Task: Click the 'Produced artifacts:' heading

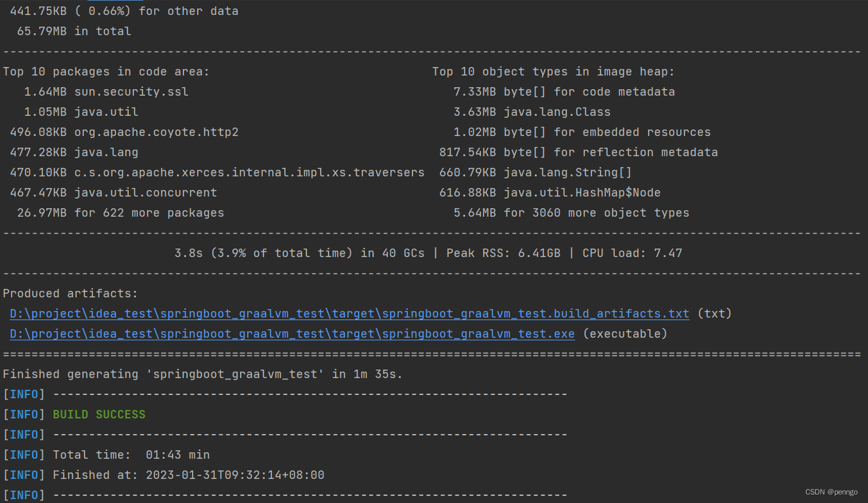Action: [x=70, y=293]
